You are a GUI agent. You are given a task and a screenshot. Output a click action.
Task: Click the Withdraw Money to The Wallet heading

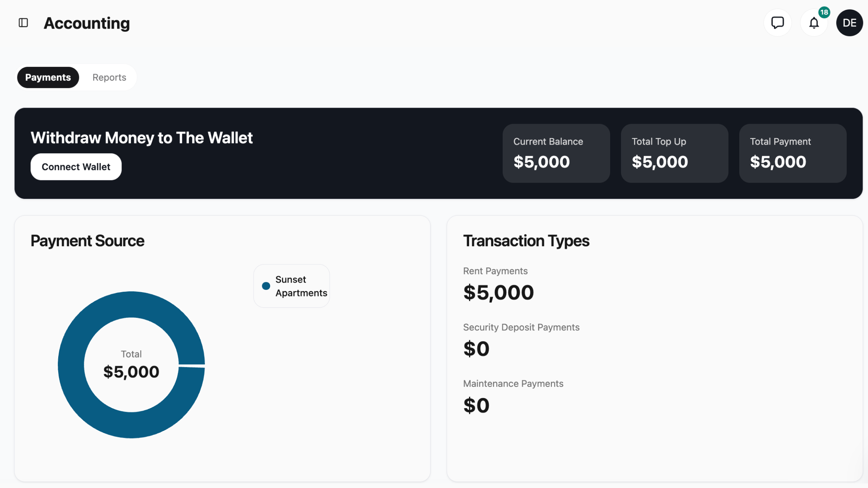141,138
